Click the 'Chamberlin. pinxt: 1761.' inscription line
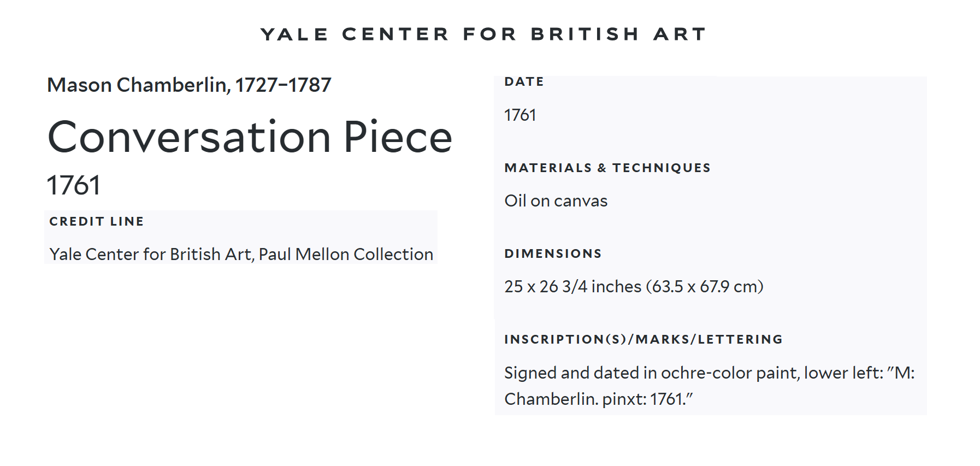This screenshot has width=980, height=466. pos(598,399)
